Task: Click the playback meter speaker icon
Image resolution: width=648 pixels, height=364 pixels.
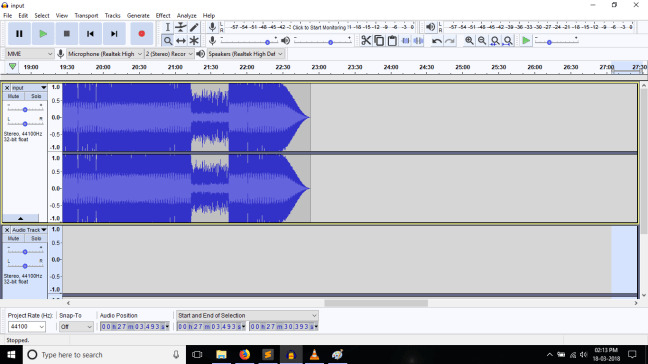Action: tap(430, 27)
